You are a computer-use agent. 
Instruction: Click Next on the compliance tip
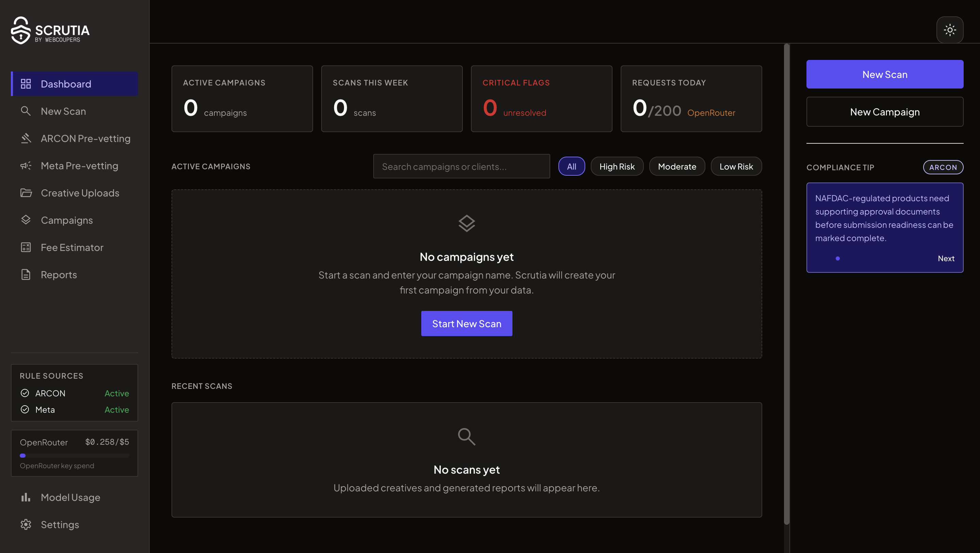pos(946,258)
